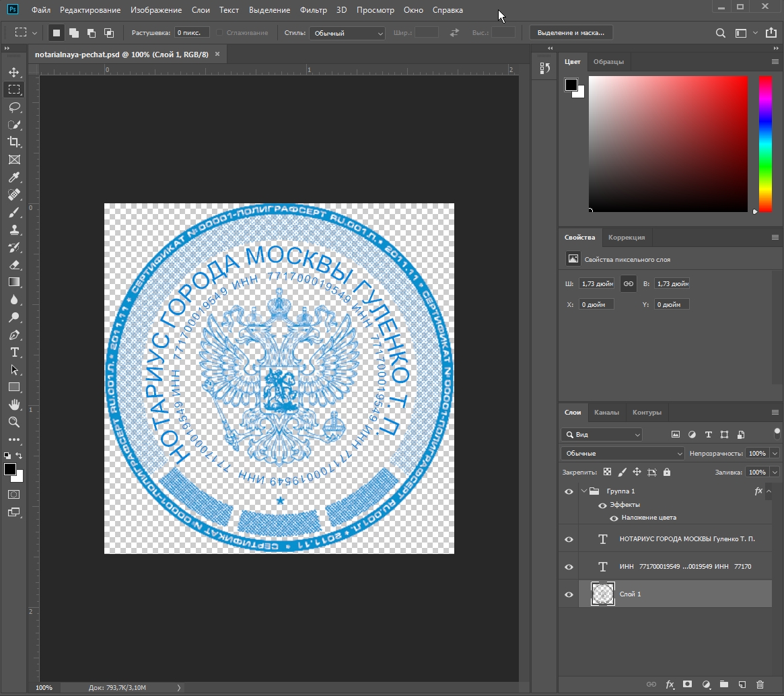
Task: Select the History Brush tool
Action: coord(14,248)
